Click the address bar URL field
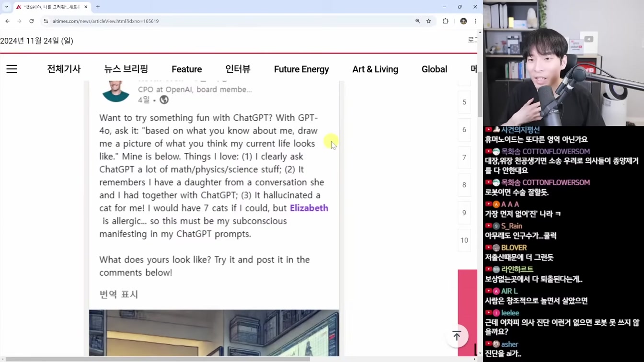644x362 pixels. pyautogui.click(x=230, y=21)
